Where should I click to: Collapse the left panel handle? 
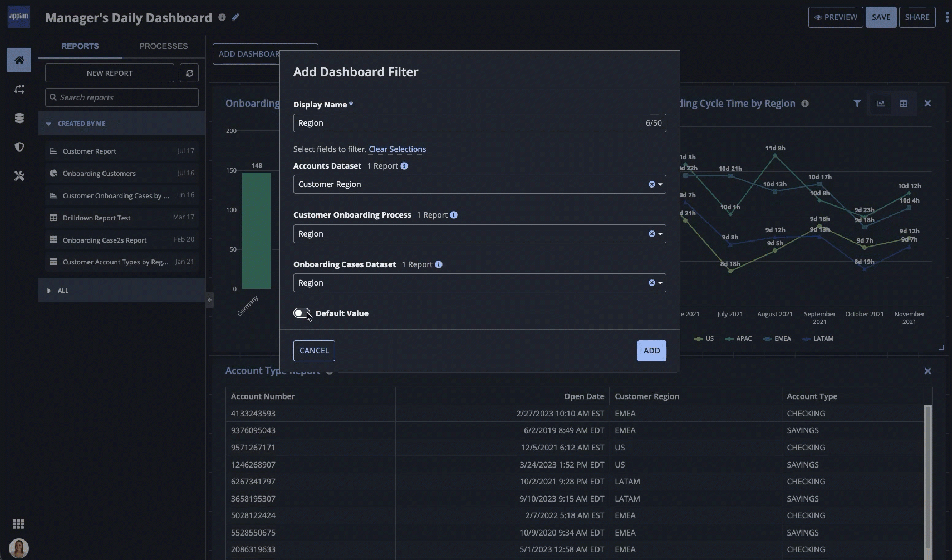coord(209,300)
